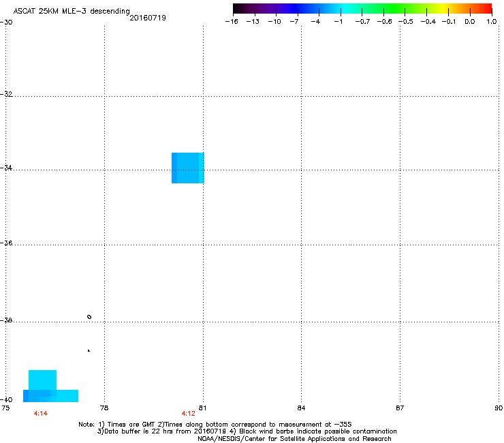Viewport: 504px width, 443px height.
Task: Click the small circle marker near -38 latitude
Action: point(89,317)
